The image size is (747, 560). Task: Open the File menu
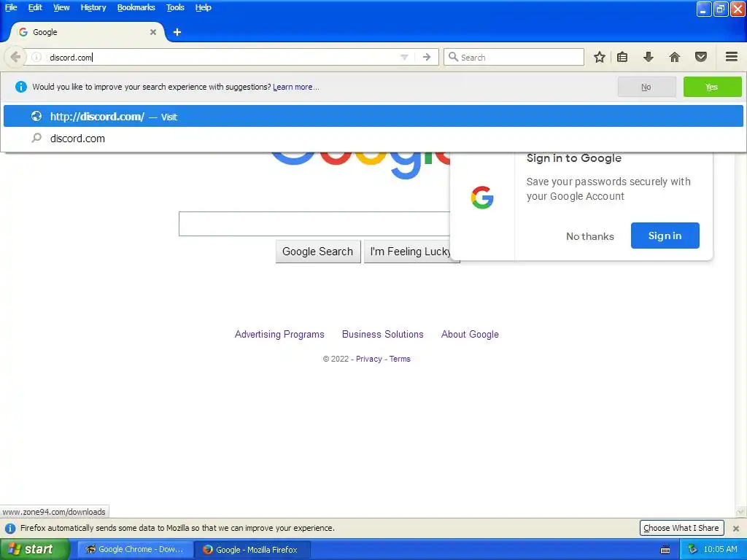click(11, 7)
